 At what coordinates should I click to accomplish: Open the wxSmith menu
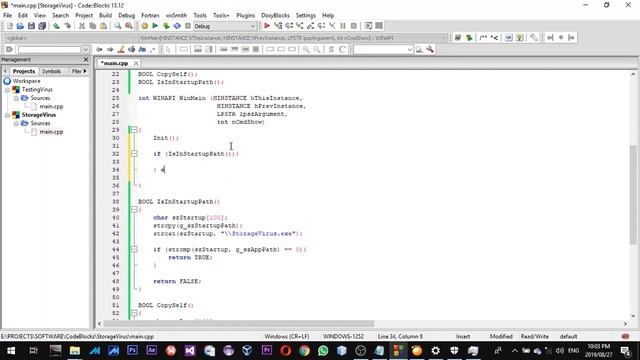pyautogui.click(x=176, y=15)
